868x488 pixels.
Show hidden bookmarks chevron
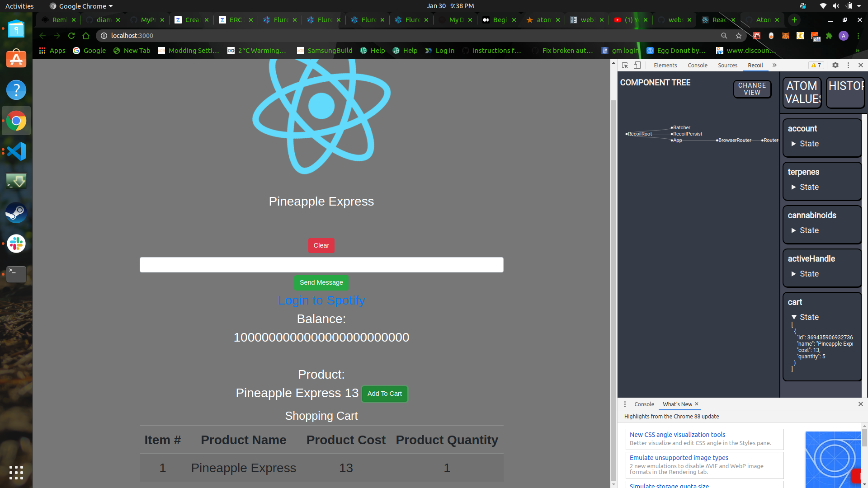(x=858, y=51)
